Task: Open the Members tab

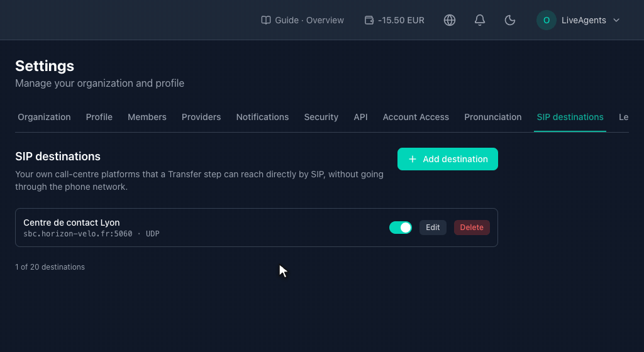Action: [x=147, y=118]
